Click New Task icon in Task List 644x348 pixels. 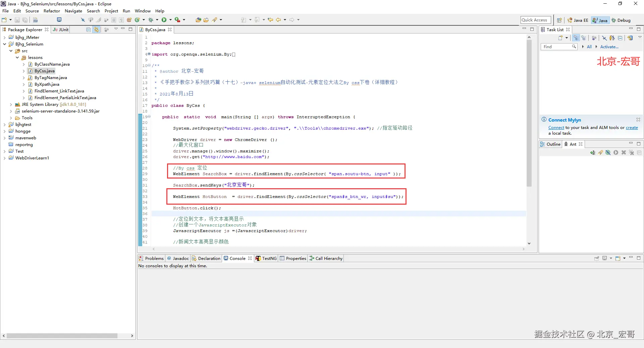(x=560, y=38)
